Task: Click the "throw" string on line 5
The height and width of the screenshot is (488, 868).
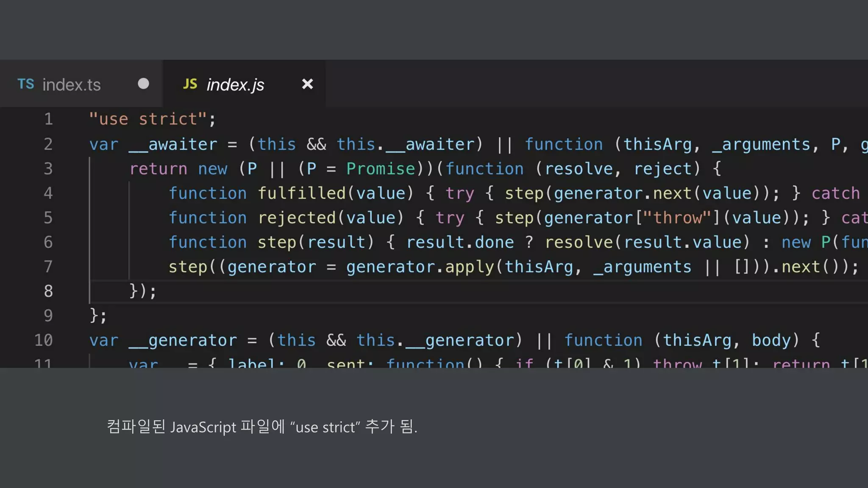Action: (677, 218)
